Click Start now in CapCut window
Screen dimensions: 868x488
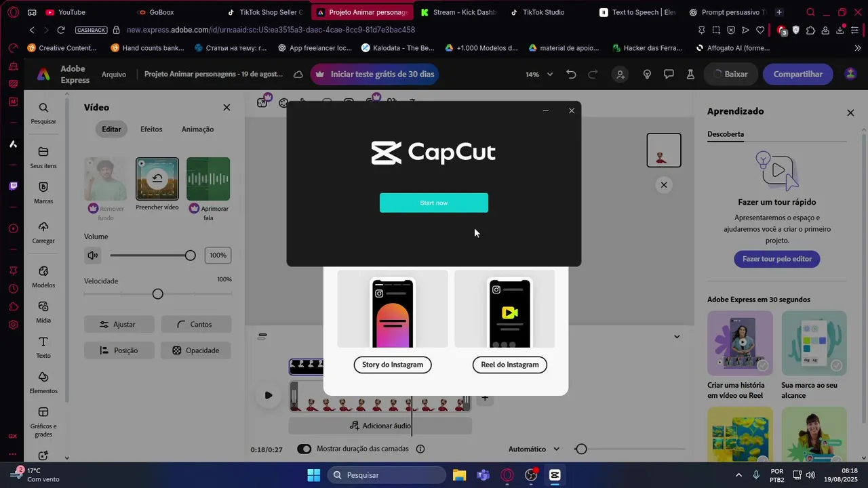pos(434,203)
